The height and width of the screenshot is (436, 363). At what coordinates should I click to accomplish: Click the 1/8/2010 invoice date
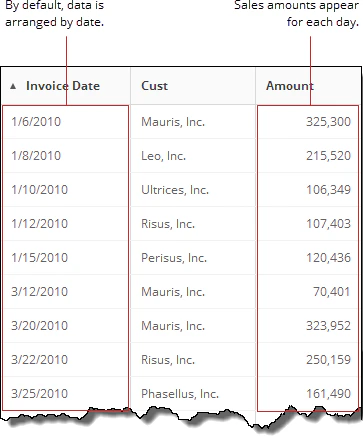pos(36,156)
